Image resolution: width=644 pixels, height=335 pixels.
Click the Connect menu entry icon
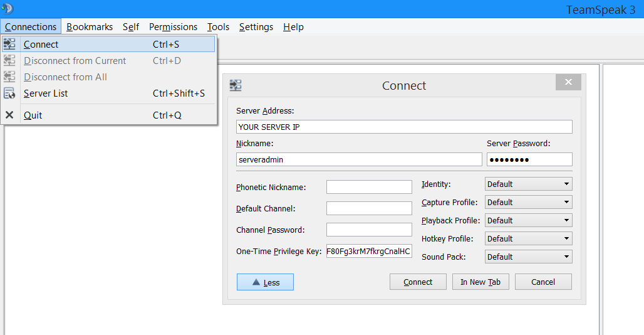(9, 44)
